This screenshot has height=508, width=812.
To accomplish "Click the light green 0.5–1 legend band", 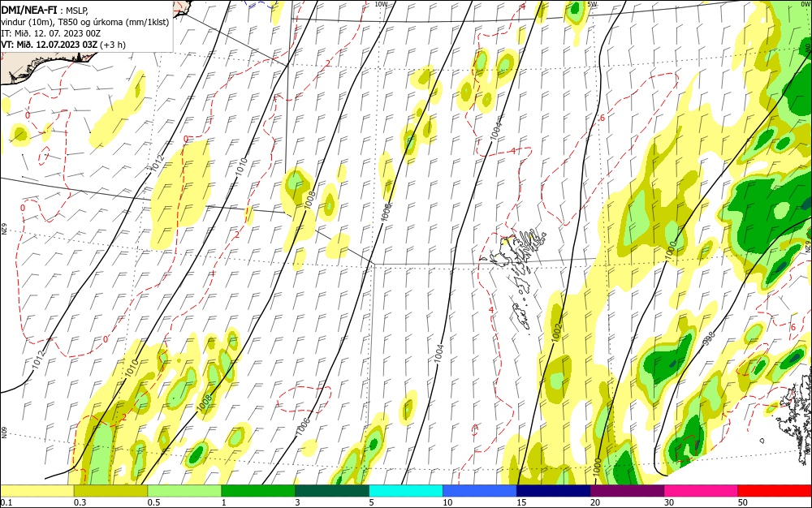I will point(184,491).
